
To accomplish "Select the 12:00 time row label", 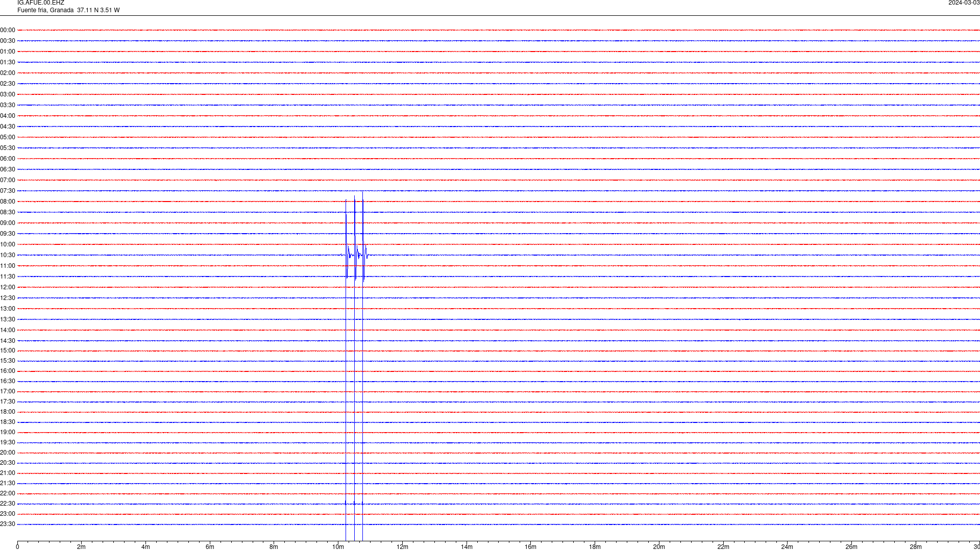I will click(x=8, y=287).
